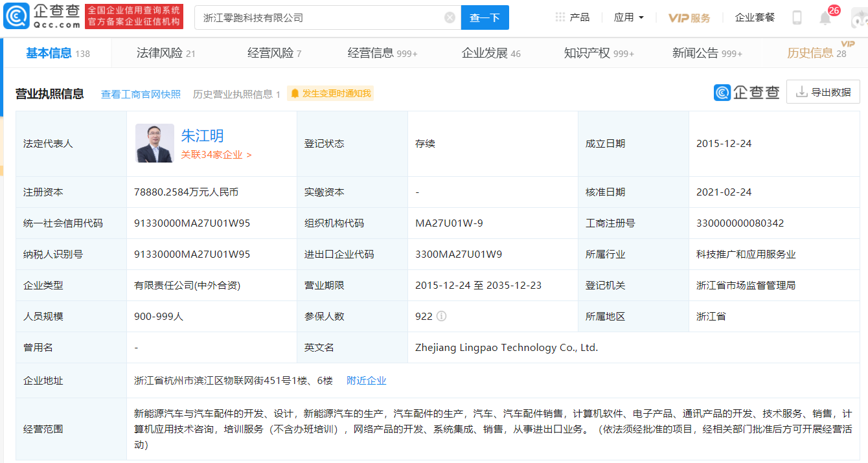868x463 pixels.
Task: Open 查看工商官网快照 link
Action: click(x=141, y=94)
